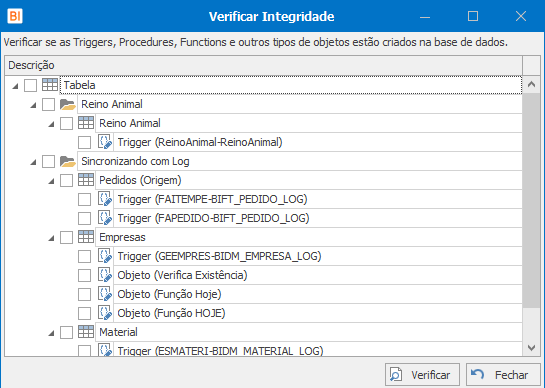Image resolution: width=545 pixels, height=388 pixels.
Task: Click the table icon of the Reino Animal table
Action: point(86,123)
